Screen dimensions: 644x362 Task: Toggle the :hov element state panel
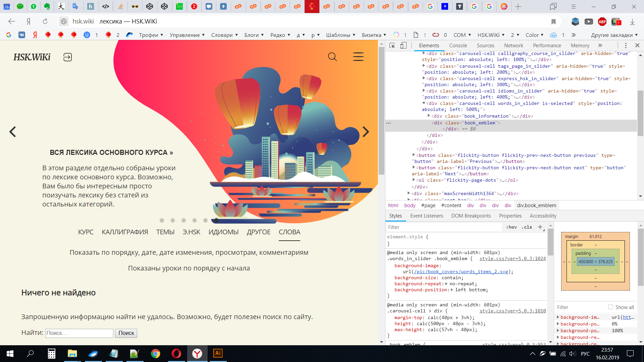click(x=512, y=227)
